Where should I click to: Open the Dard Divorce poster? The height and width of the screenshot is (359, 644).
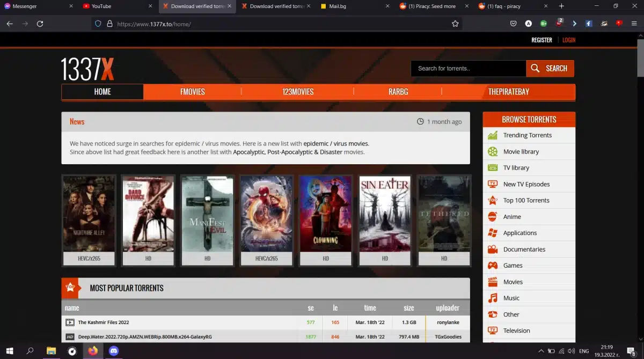[x=148, y=214]
